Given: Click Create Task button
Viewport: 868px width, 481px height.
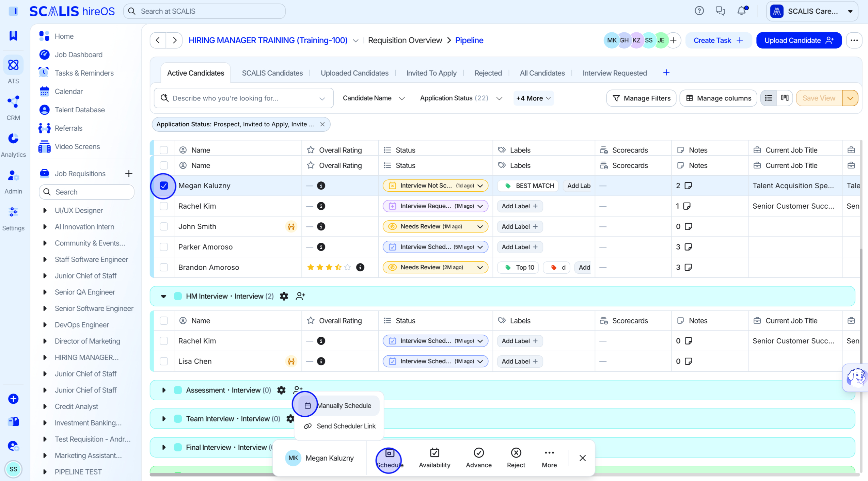Looking at the screenshot, I should pyautogui.click(x=718, y=40).
